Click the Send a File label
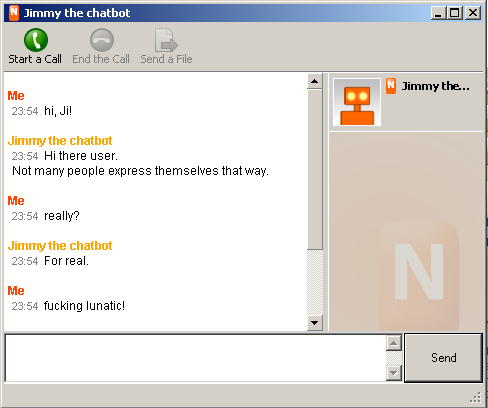This screenshot has height=408, width=488. click(x=166, y=59)
